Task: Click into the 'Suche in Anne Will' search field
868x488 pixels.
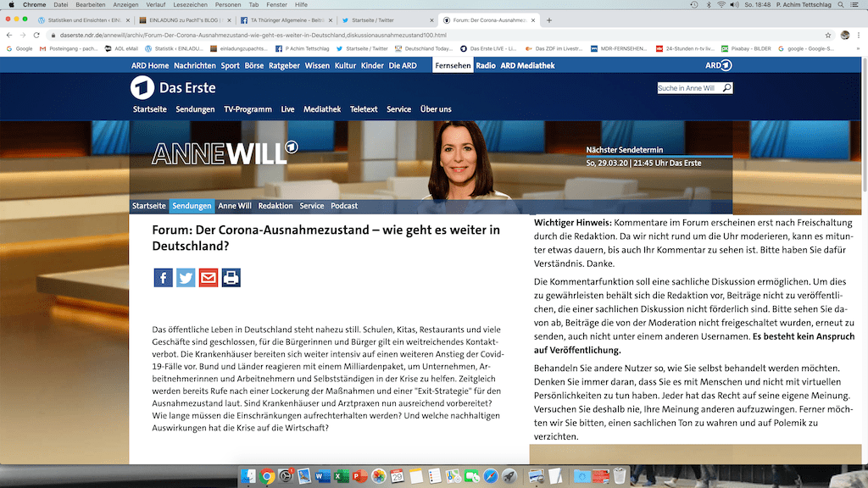Action: [x=688, y=88]
